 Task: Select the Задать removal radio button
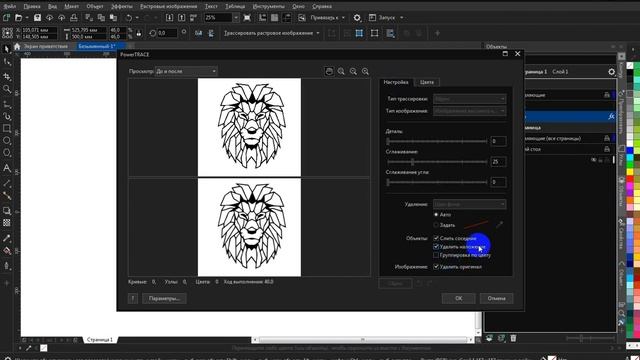[x=436, y=225]
